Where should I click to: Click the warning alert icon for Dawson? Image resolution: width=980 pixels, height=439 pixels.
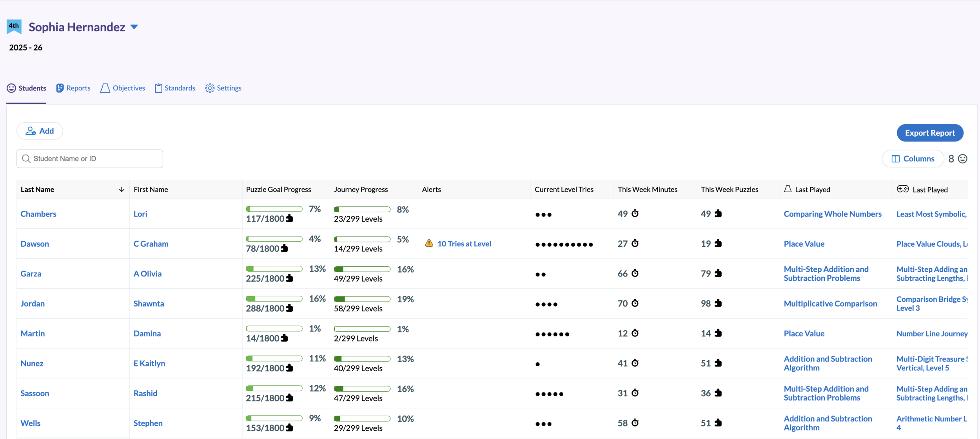coord(429,243)
